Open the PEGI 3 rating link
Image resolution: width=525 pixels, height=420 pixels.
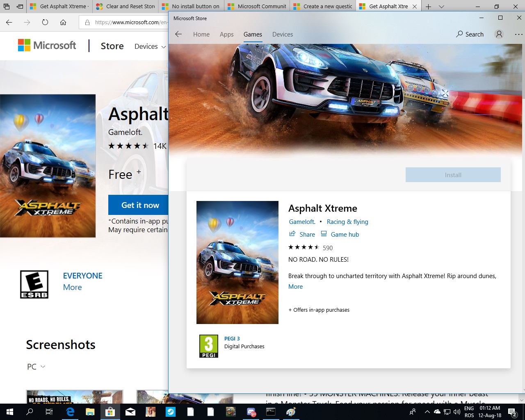pyautogui.click(x=232, y=339)
